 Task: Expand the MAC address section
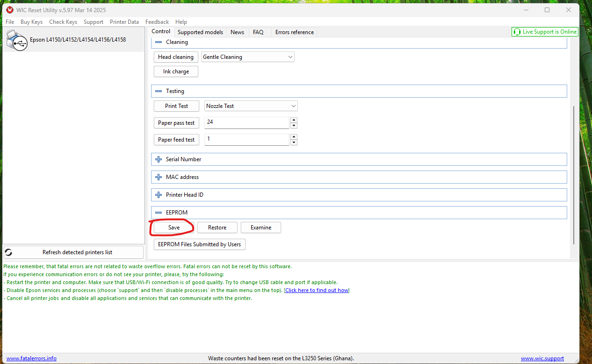pyautogui.click(x=159, y=177)
